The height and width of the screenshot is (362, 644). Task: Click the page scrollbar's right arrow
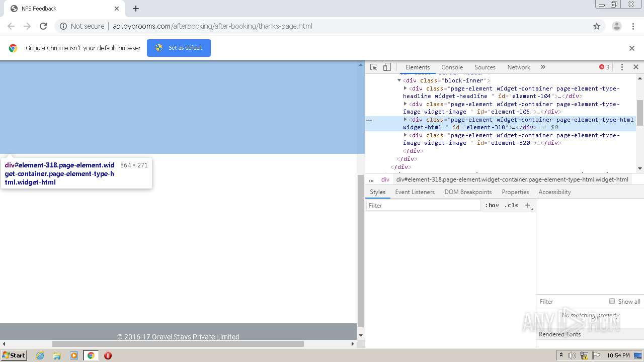[353, 344]
